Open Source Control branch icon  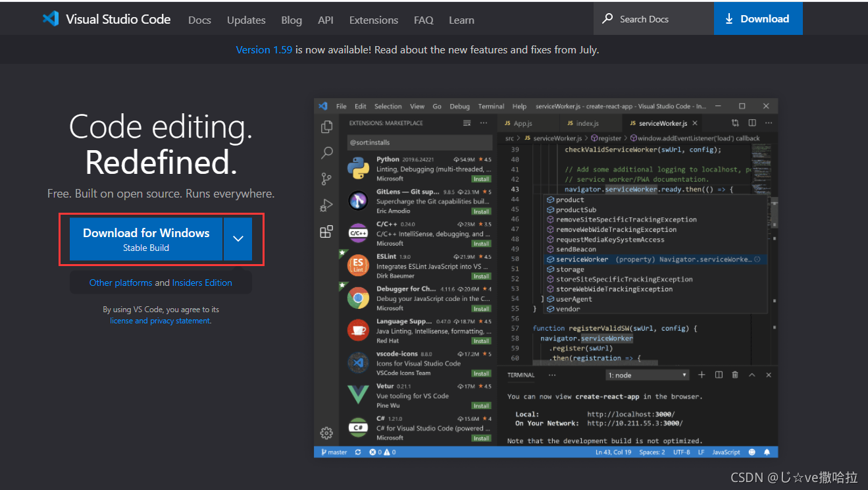point(326,179)
